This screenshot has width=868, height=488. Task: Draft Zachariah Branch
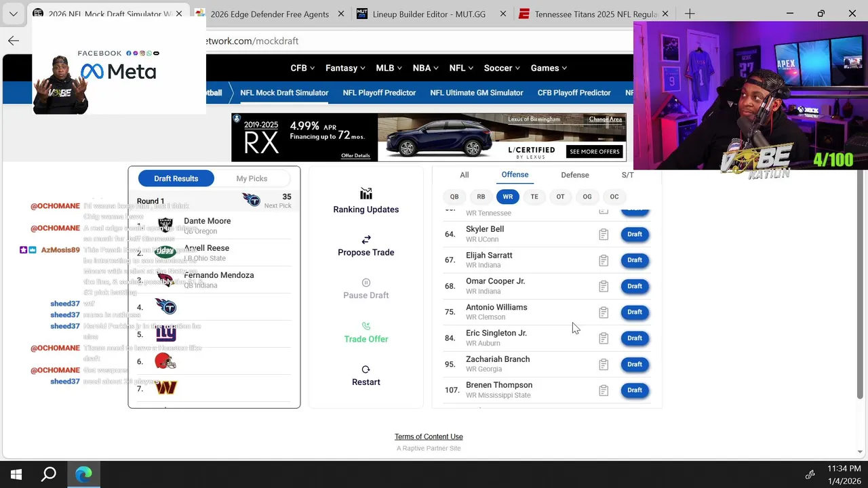click(635, 365)
